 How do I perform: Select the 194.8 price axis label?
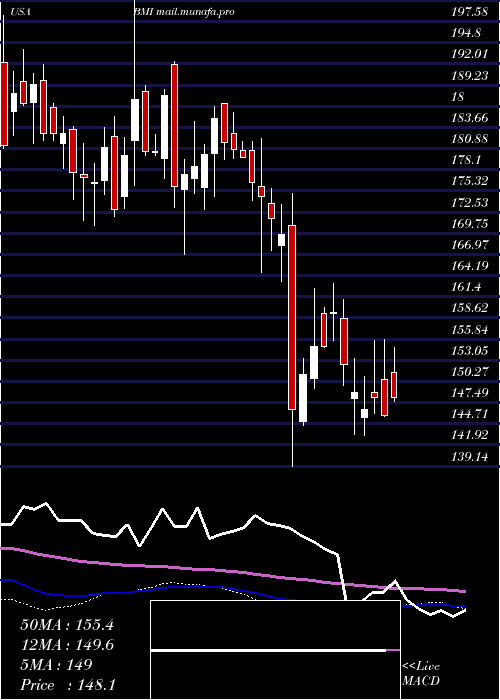coord(466,33)
